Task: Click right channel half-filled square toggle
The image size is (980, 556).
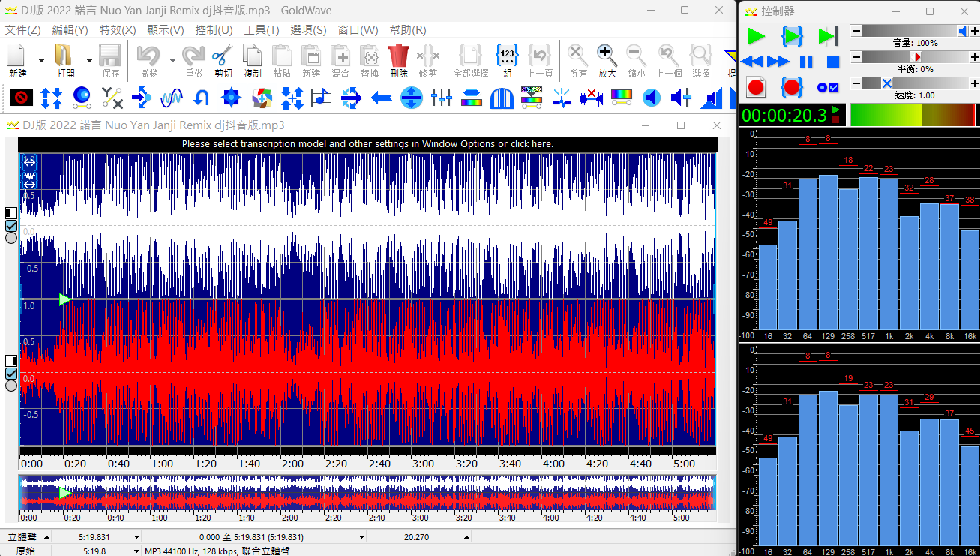Action: 11,360
